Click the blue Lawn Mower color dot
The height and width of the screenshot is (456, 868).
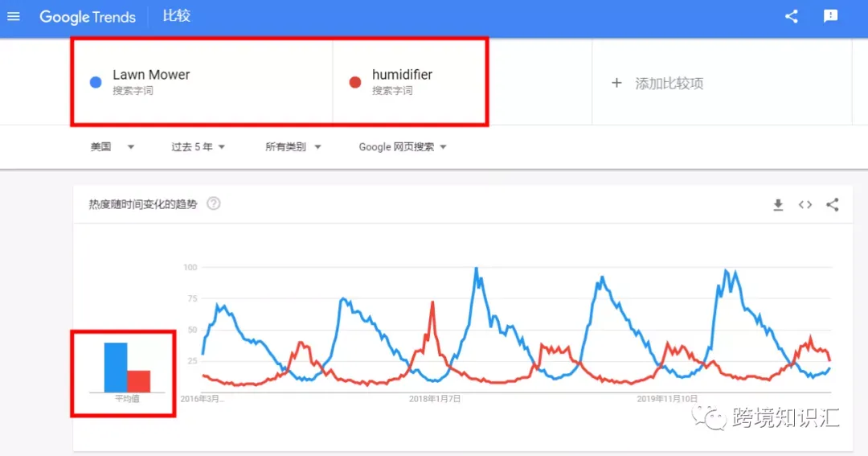click(x=96, y=83)
